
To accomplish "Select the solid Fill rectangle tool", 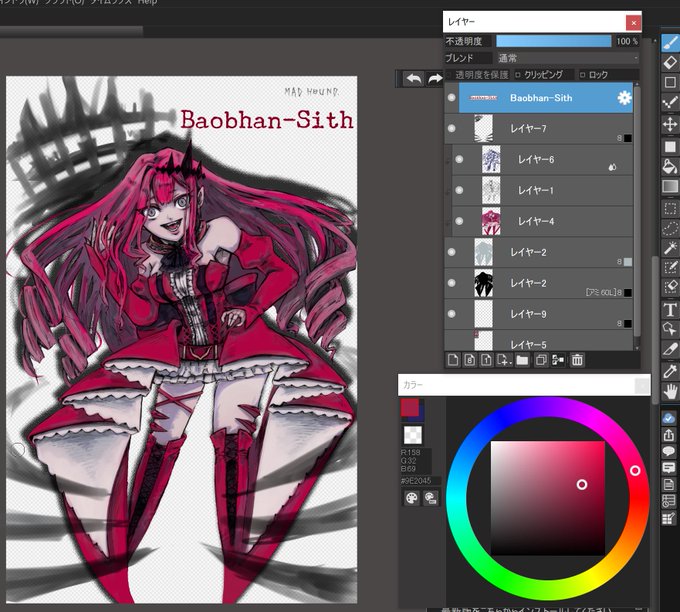I will [x=670, y=147].
